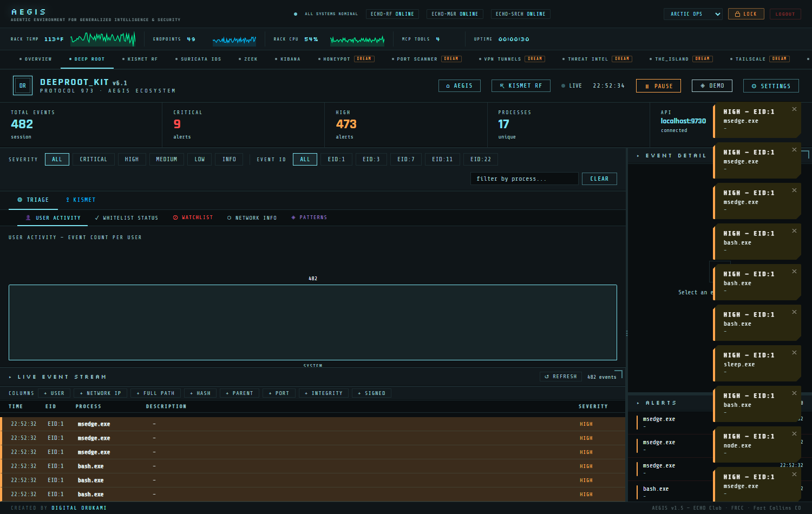Add the HASH column
This screenshot has height=514, width=812.
click(x=200, y=393)
